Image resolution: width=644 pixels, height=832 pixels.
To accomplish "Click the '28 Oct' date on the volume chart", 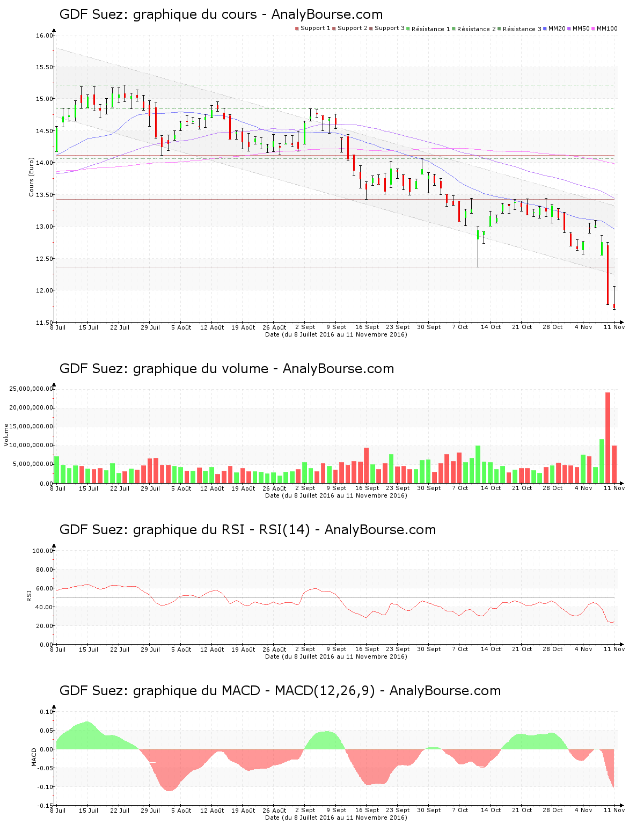I will 552,488.
